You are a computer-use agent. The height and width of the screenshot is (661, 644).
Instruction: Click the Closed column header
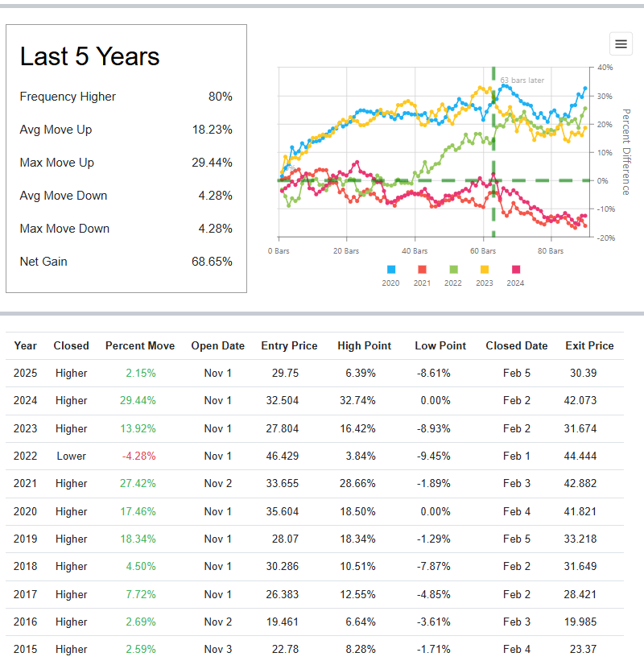click(71, 345)
